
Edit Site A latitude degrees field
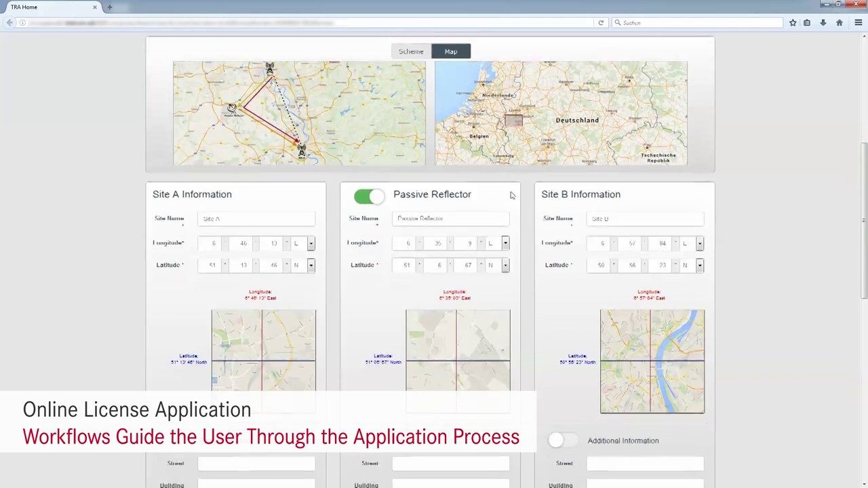click(211, 265)
